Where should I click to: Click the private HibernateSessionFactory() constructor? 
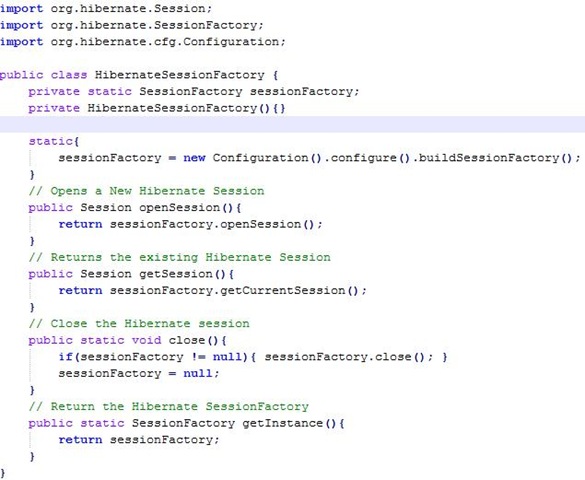[x=157, y=108]
